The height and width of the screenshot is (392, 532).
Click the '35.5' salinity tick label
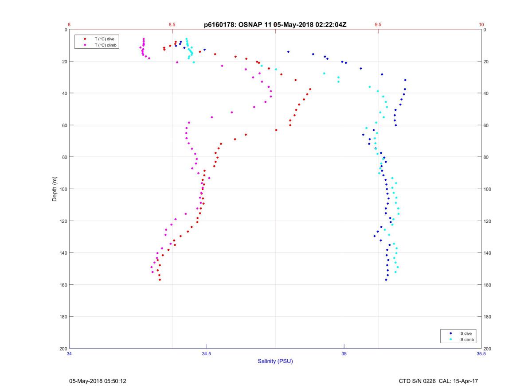click(481, 353)
